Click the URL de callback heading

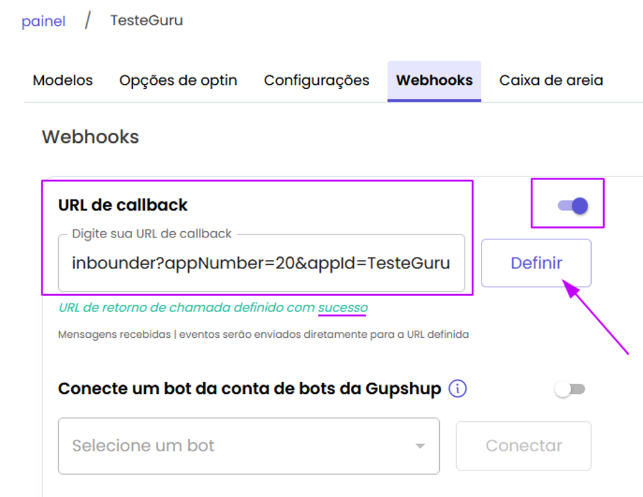(x=123, y=205)
